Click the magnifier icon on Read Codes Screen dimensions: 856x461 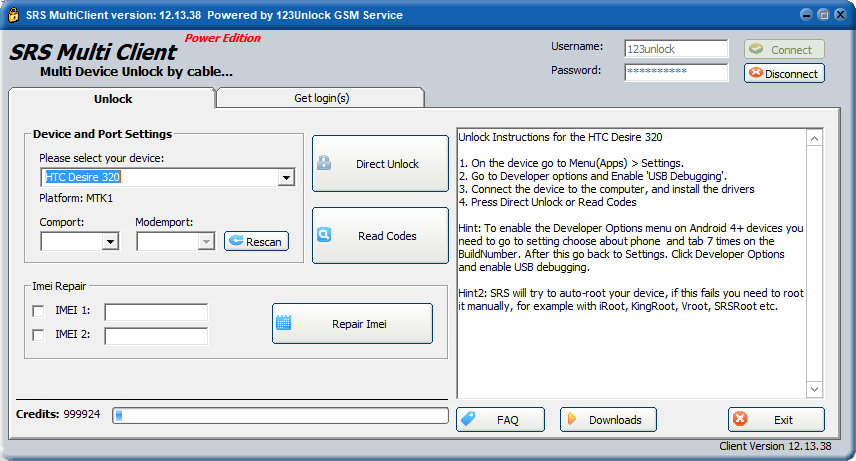pos(324,234)
